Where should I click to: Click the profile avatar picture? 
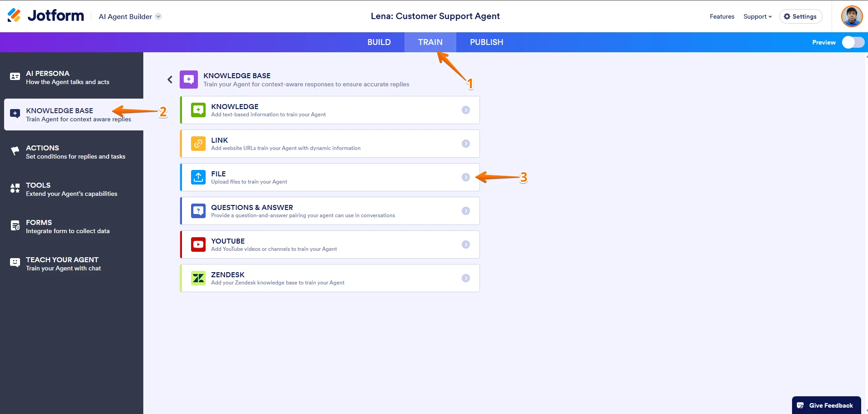click(852, 16)
